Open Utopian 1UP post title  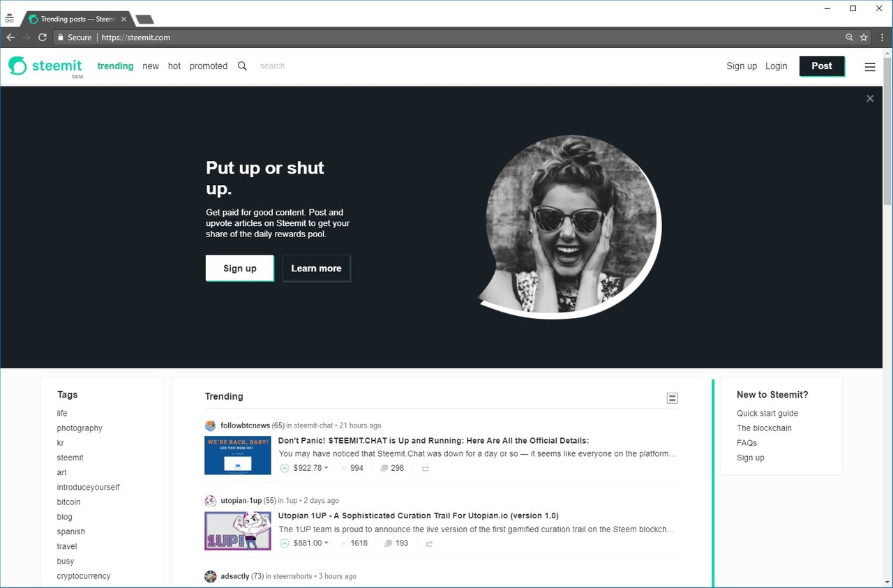click(418, 516)
